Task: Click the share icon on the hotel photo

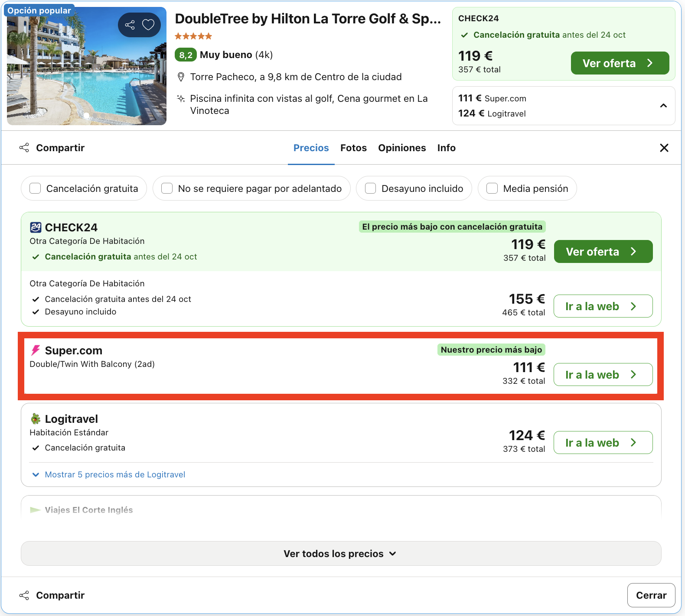Action: tap(130, 25)
